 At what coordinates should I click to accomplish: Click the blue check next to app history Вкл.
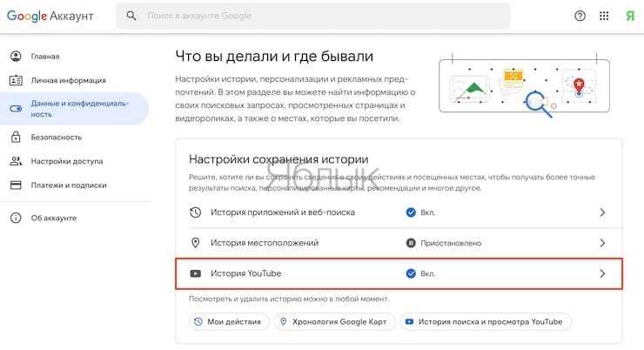(x=411, y=212)
